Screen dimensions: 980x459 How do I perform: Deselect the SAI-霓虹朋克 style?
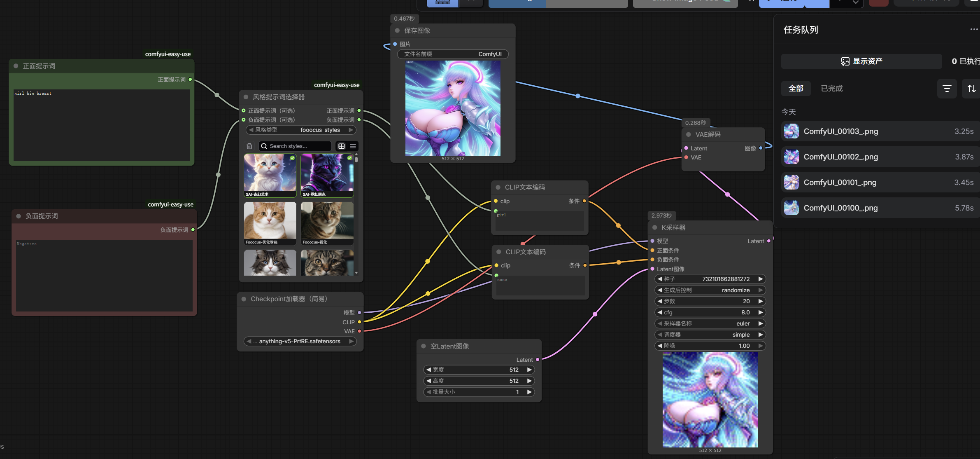(x=327, y=175)
